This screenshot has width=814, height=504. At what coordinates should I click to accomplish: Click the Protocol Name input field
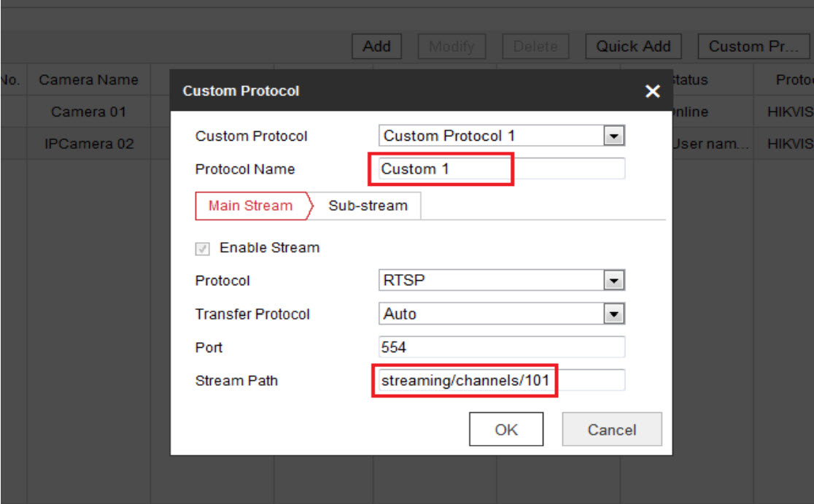[x=501, y=169]
